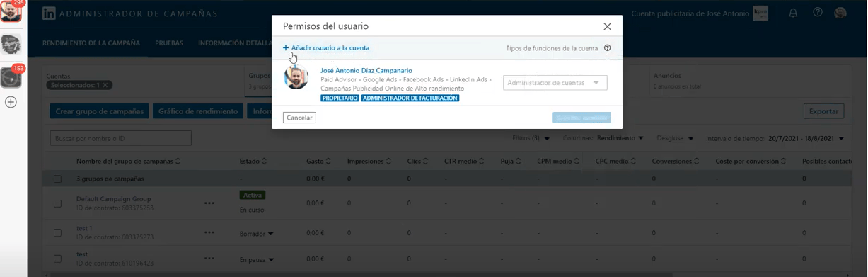This screenshot has height=277, width=868.
Task: Open the notifications bell
Action: pyautogui.click(x=793, y=13)
